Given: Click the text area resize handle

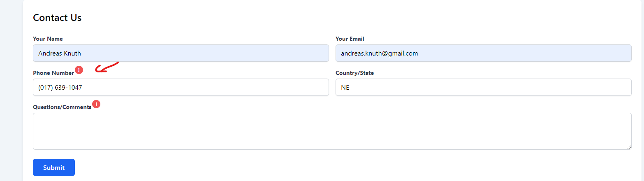Looking at the screenshot, I should 629,147.
